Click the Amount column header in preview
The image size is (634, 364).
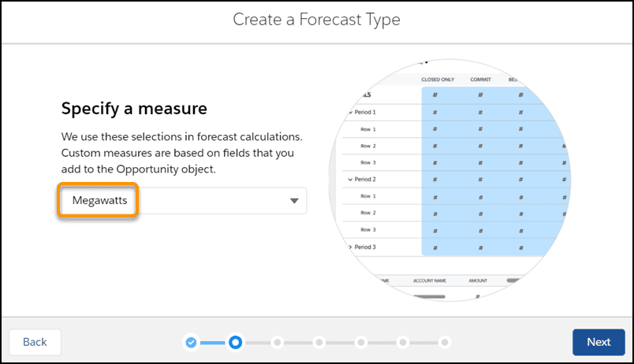point(478,280)
